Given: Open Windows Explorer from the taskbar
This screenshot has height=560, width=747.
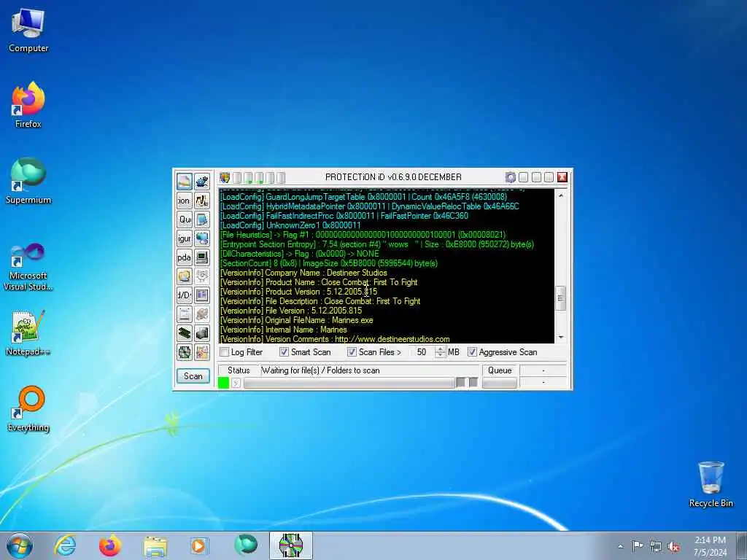Looking at the screenshot, I should point(155,547).
